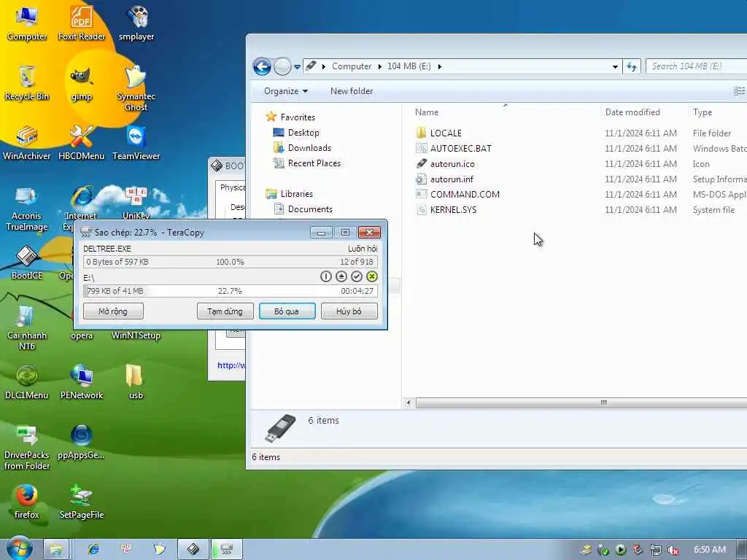Screen dimensions: 747x560
Task: Select Libraries in navigation pane
Action: 296,194
